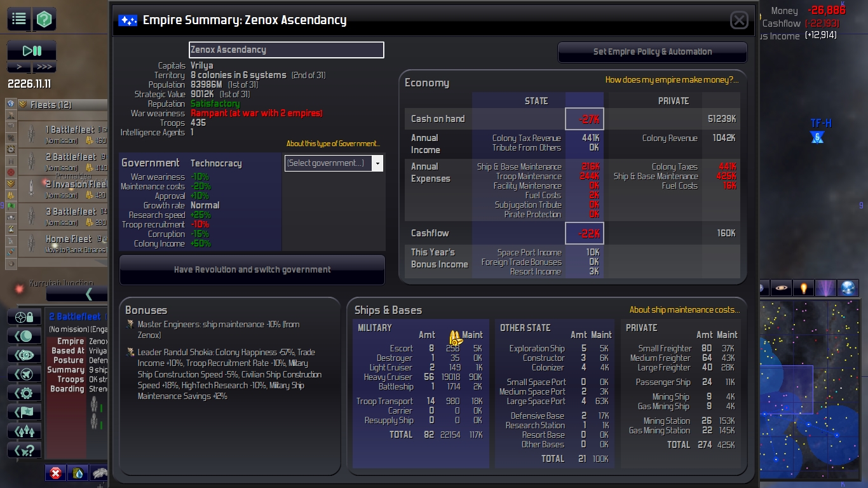Click the Heavy Cruiser row label
This screenshot has width=868, height=488.
tap(388, 377)
